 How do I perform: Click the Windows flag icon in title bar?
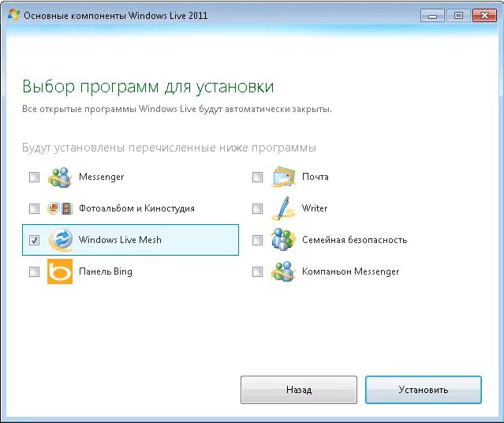tap(14, 15)
